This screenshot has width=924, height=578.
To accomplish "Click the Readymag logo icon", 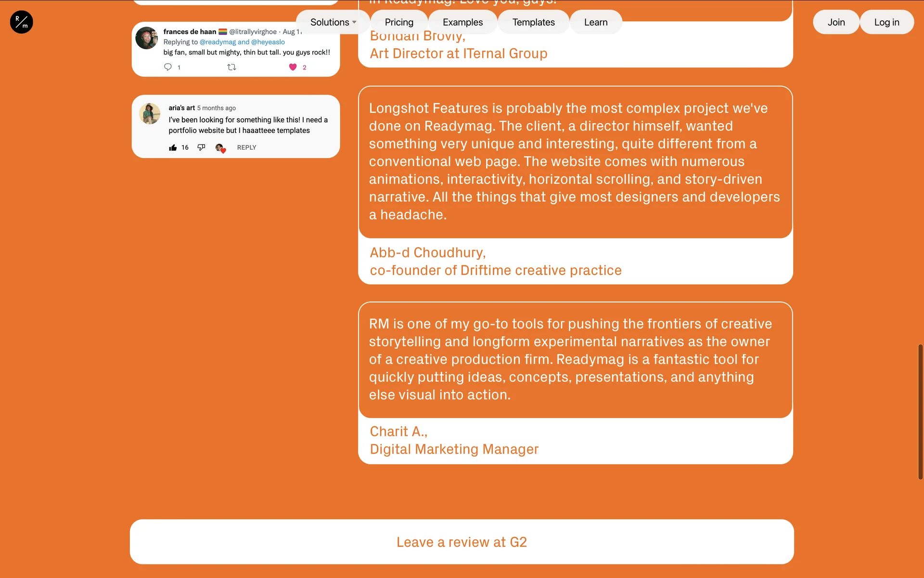I will point(21,22).
